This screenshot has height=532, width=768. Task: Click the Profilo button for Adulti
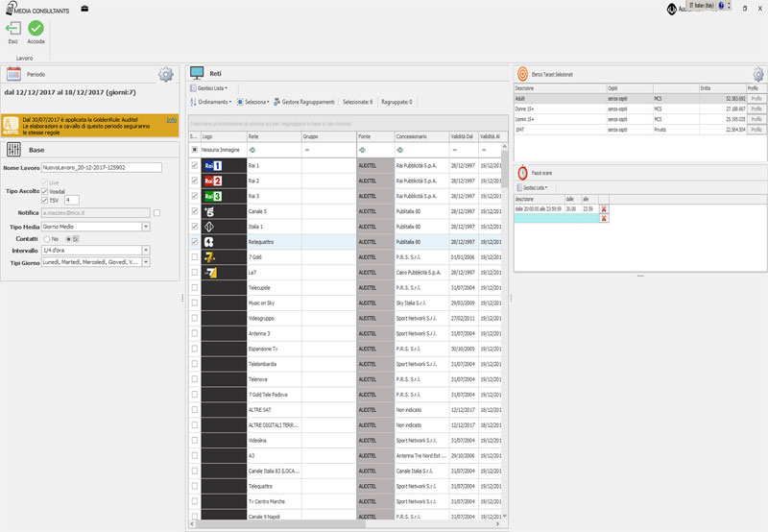(x=756, y=98)
